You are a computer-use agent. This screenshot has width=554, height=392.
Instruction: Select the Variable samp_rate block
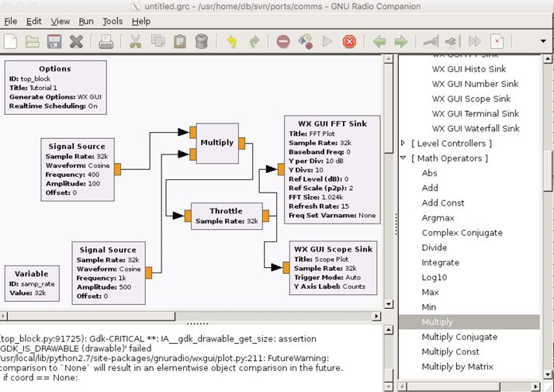tap(32, 283)
